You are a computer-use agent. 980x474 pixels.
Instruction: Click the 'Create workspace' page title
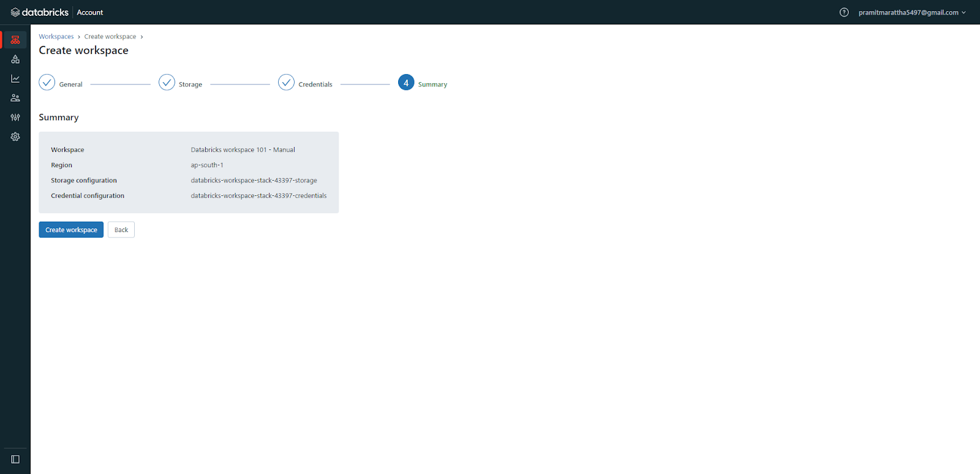coord(84,51)
